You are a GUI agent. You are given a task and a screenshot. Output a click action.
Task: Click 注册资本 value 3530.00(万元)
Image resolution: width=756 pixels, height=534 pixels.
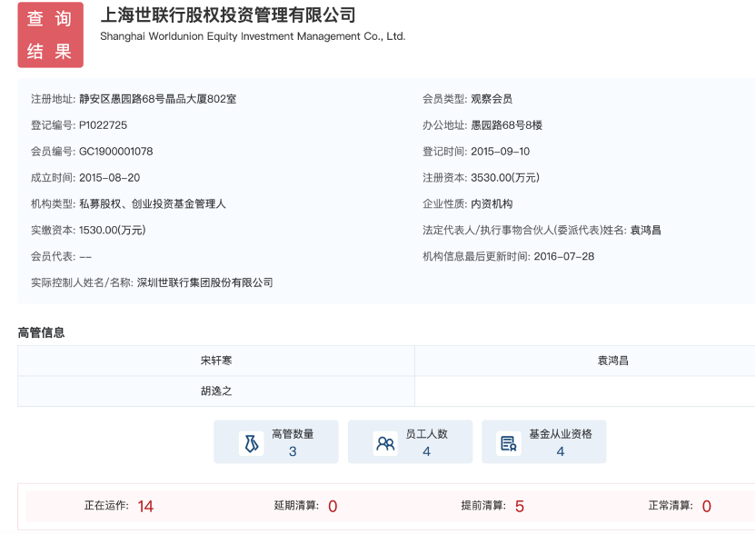click(x=505, y=178)
